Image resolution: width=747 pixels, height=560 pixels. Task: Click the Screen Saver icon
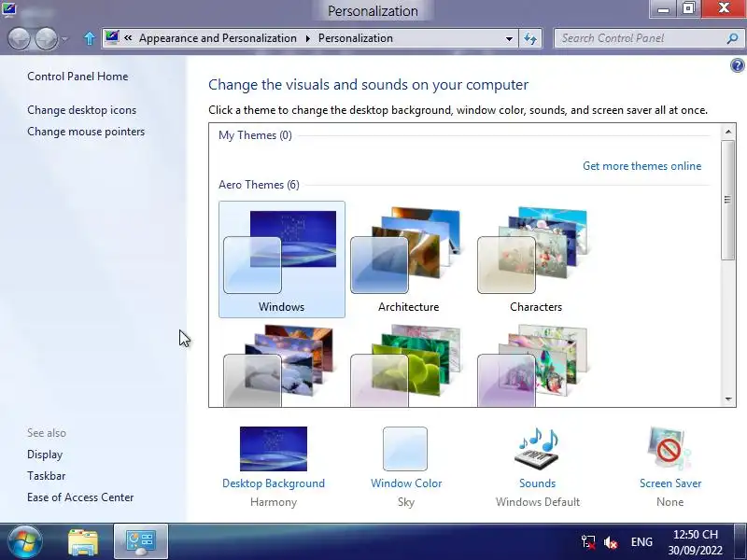[669, 449]
